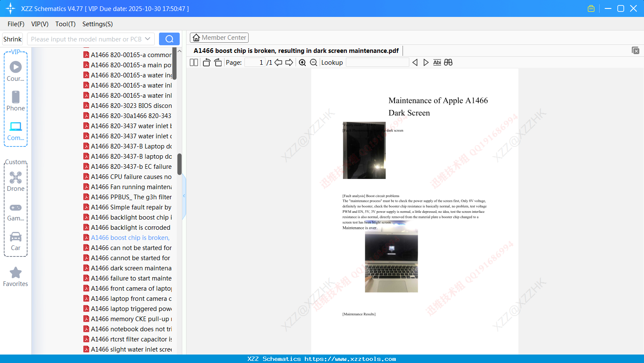
Task: Open the Tool(T) menu
Action: pyautogui.click(x=66, y=24)
